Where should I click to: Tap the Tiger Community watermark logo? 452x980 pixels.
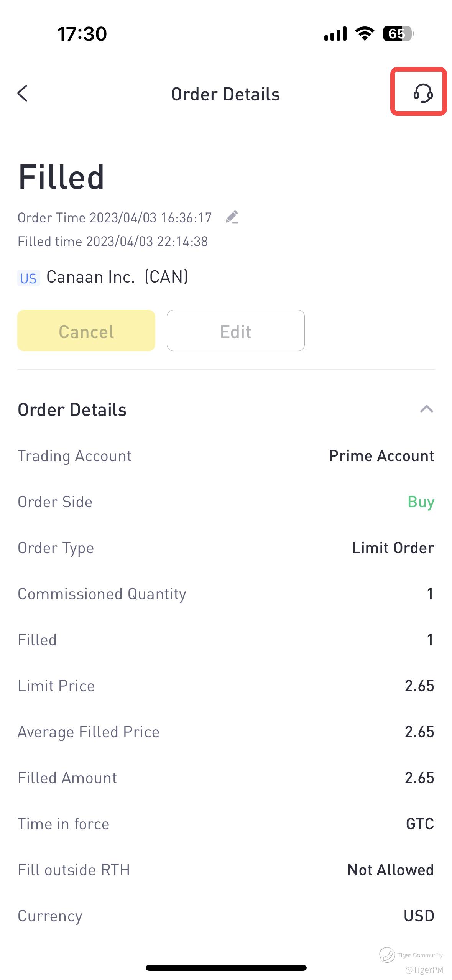coord(387,955)
